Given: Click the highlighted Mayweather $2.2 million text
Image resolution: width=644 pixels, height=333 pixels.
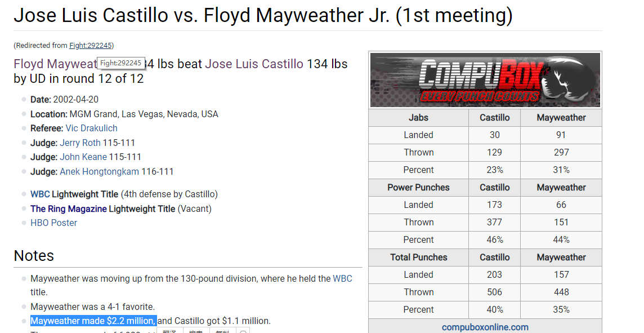Looking at the screenshot, I should tap(93, 321).
